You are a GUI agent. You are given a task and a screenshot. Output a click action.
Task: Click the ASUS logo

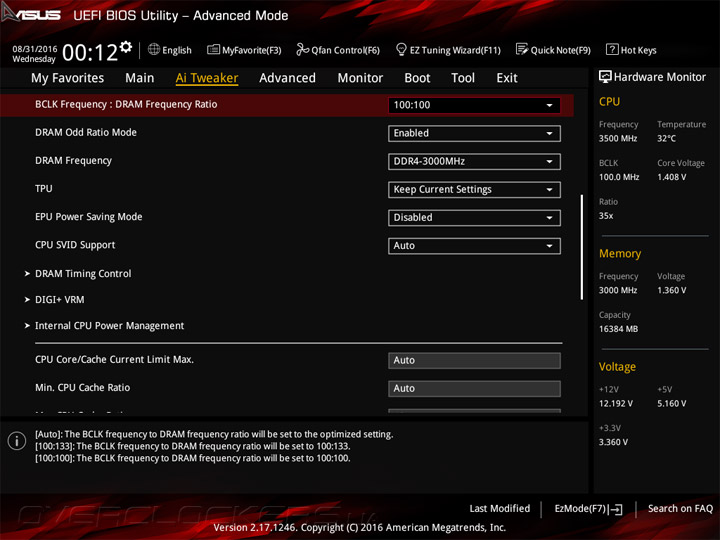(x=31, y=14)
